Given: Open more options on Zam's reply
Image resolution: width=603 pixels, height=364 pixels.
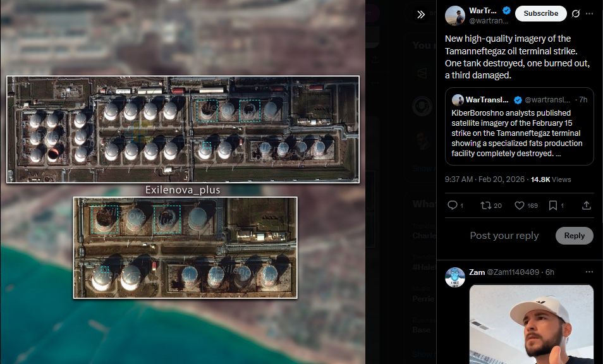Looking at the screenshot, I should pyautogui.click(x=589, y=272).
